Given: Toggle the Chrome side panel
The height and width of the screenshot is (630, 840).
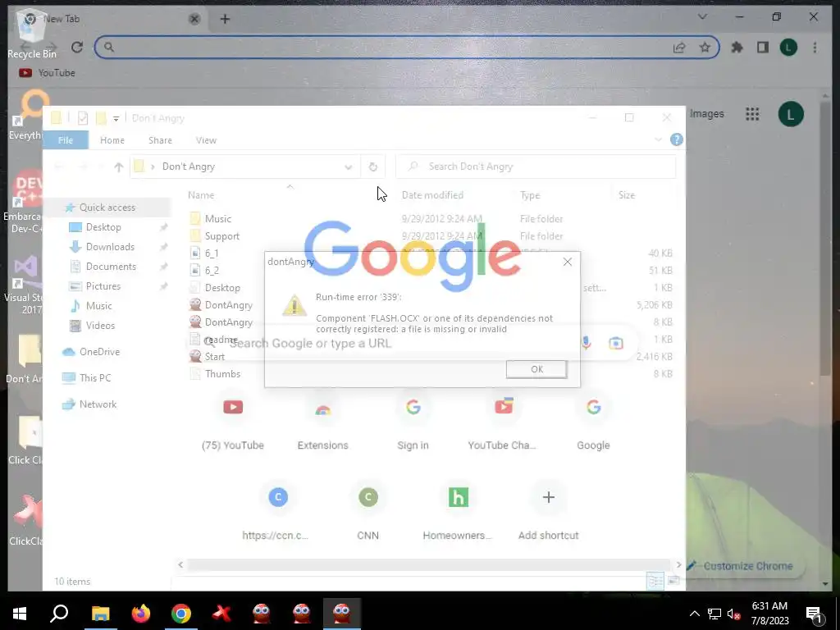Looking at the screenshot, I should tap(763, 48).
